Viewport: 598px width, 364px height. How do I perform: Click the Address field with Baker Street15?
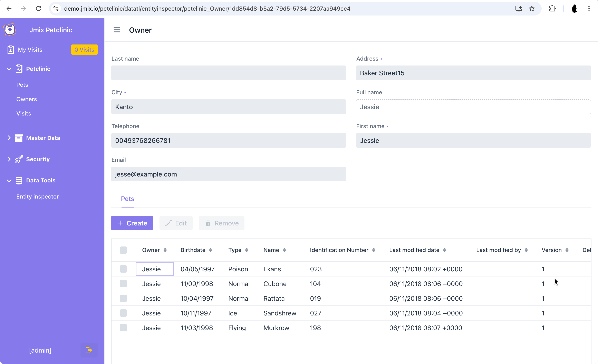click(x=473, y=73)
